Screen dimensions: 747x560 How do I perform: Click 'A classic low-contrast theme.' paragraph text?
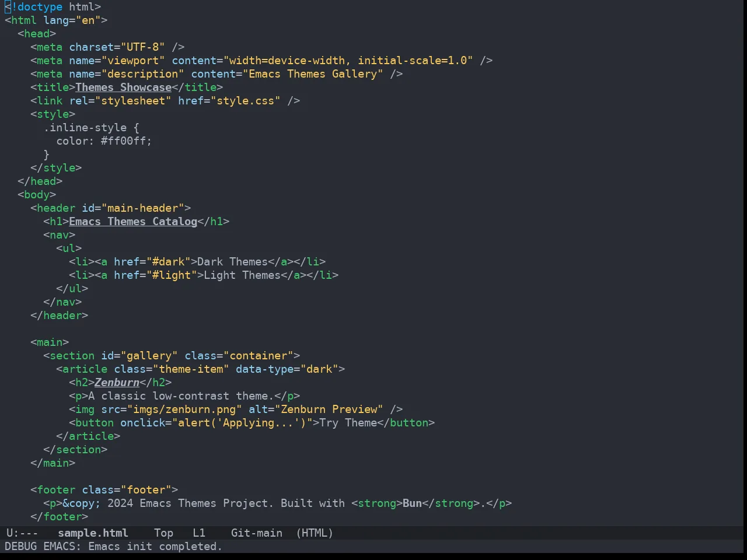181,396
